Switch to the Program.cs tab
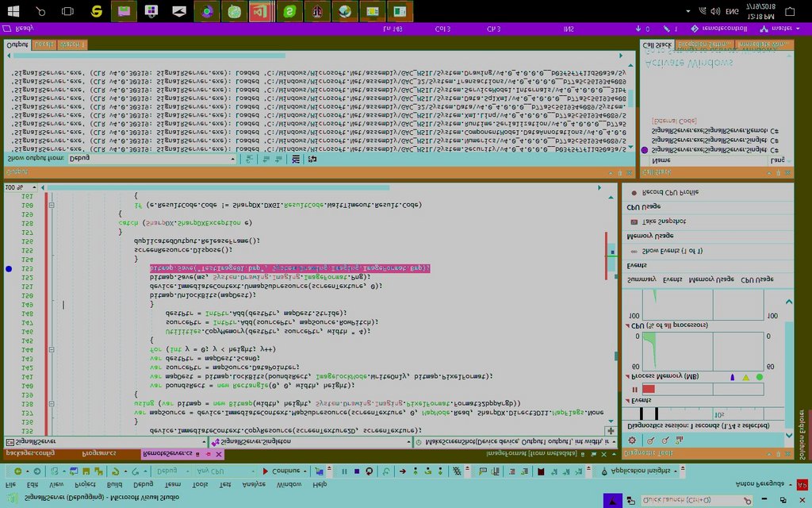The width and height of the screenshot is (812, 508). coord(99,453)
